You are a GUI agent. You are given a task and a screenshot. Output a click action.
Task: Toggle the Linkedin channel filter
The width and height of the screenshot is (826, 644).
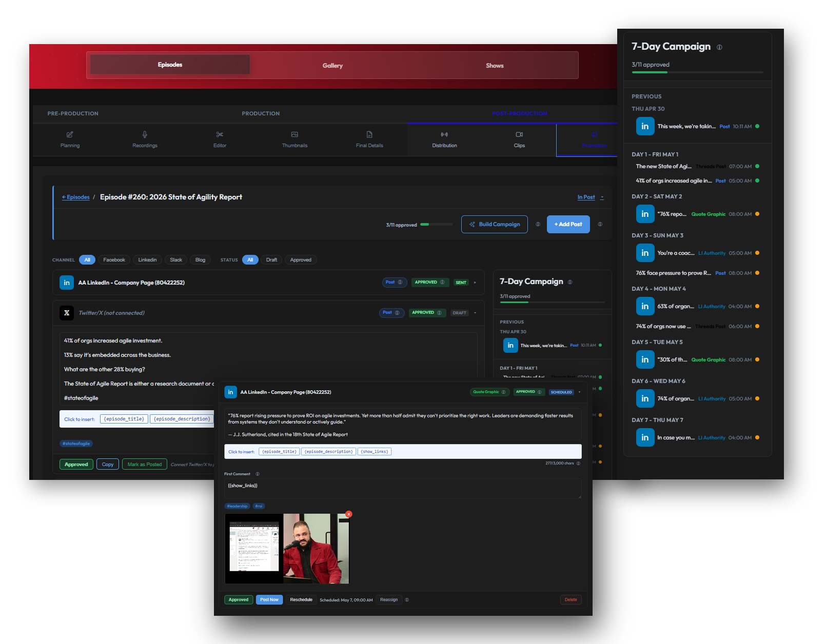tap(147, 260)
